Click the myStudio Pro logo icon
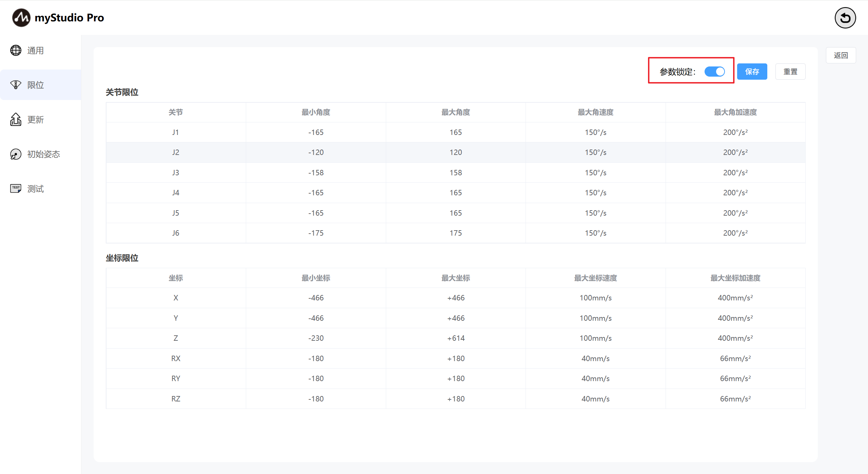Image resolution: width=868 pixels, height=474 pixels. point(21,18)
